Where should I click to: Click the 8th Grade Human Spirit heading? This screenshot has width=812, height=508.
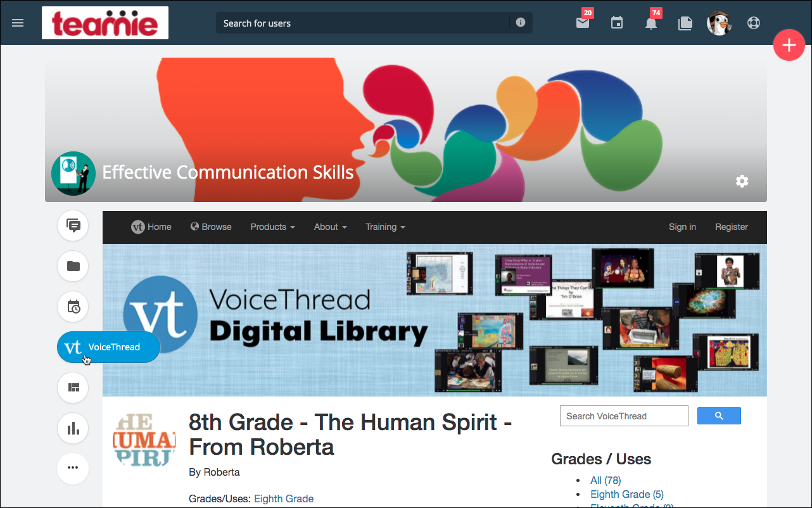tap(350, 435)
